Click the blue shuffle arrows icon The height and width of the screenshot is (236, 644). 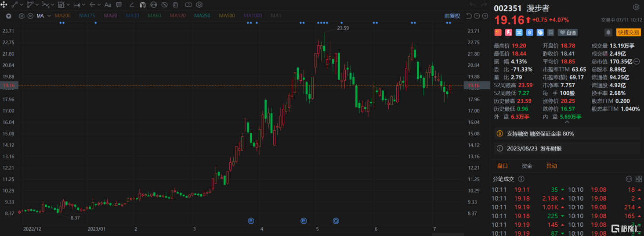pos(519,32)
